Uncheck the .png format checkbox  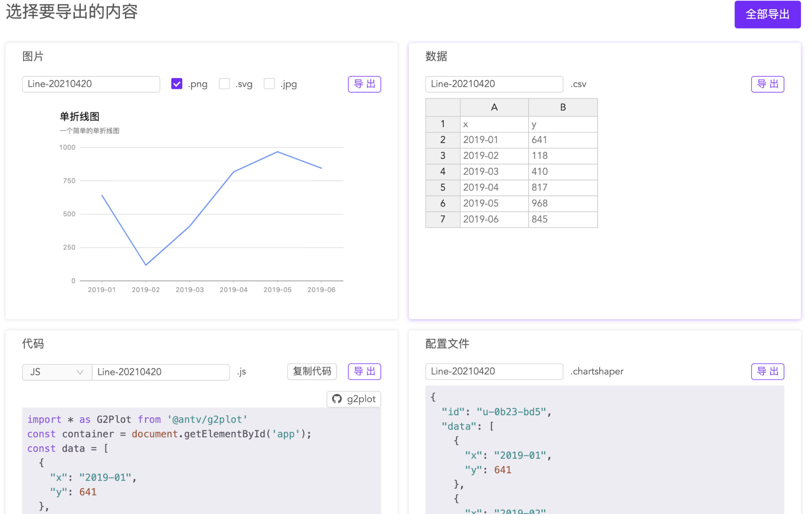click(x=177, y=84)
